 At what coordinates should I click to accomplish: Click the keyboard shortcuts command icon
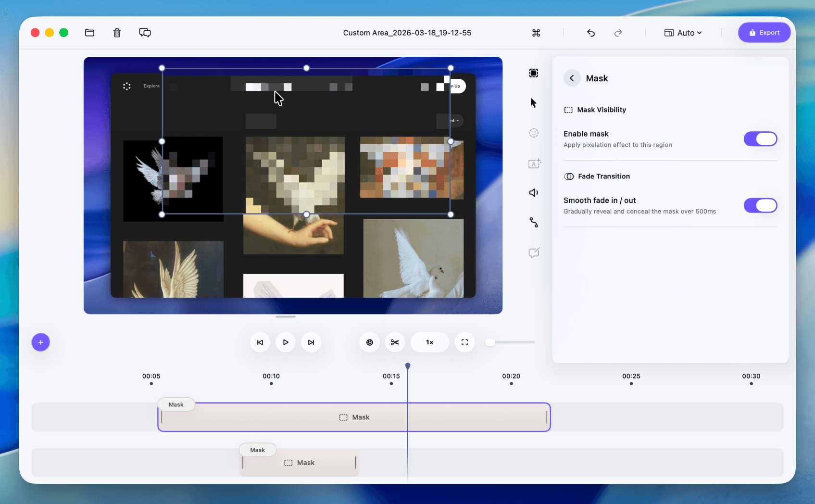pos(536,33)
